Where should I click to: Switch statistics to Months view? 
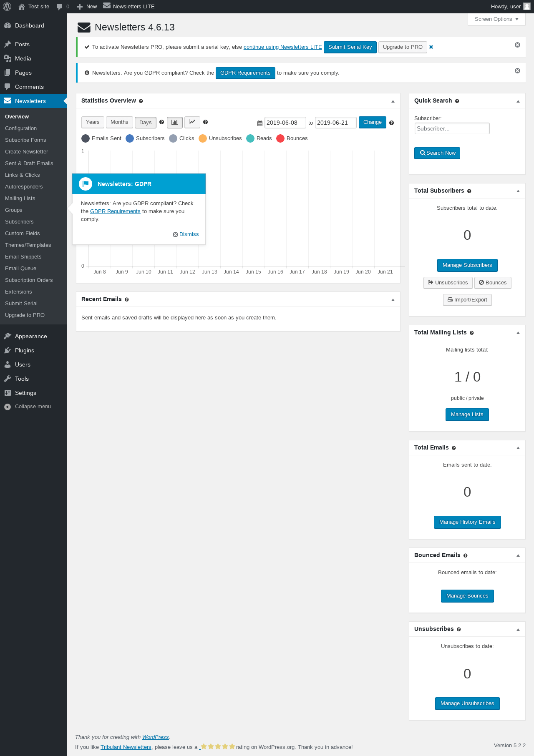tap(119, 122)
